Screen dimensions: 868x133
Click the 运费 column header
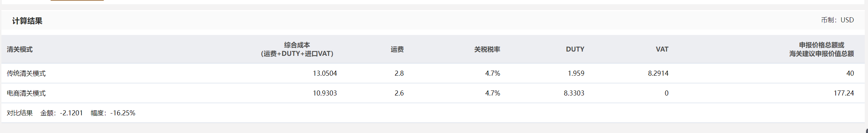tap(397, 49)
